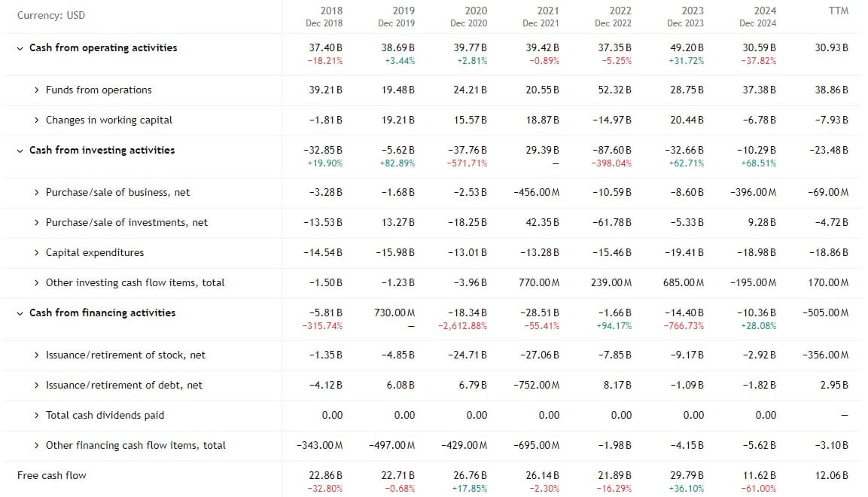Viewport: 868px width, 497px height.
Task: Click the 2021 column header
Action: click(x=541, y=17)
